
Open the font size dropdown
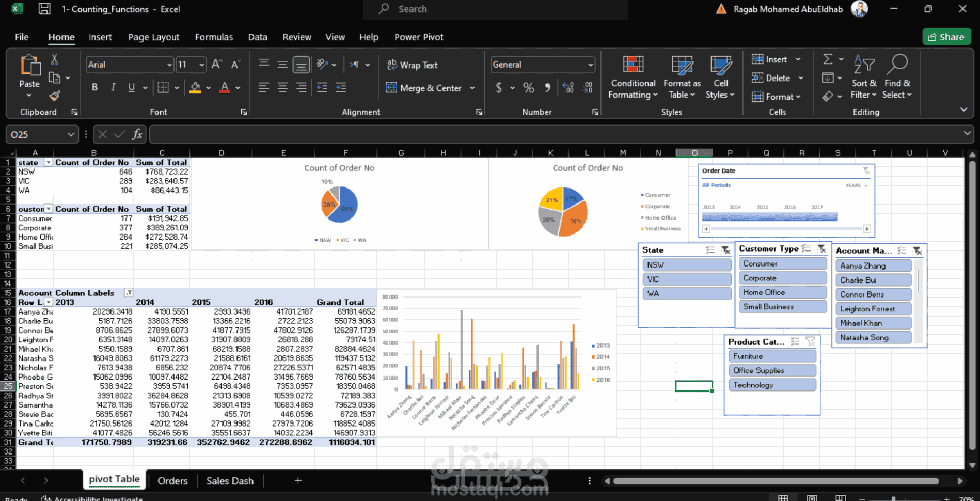click(x=201, y=65)
